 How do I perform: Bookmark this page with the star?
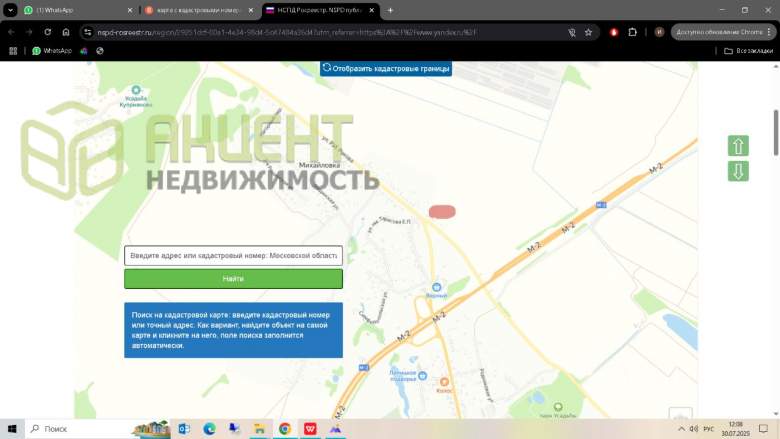[588, 32]
